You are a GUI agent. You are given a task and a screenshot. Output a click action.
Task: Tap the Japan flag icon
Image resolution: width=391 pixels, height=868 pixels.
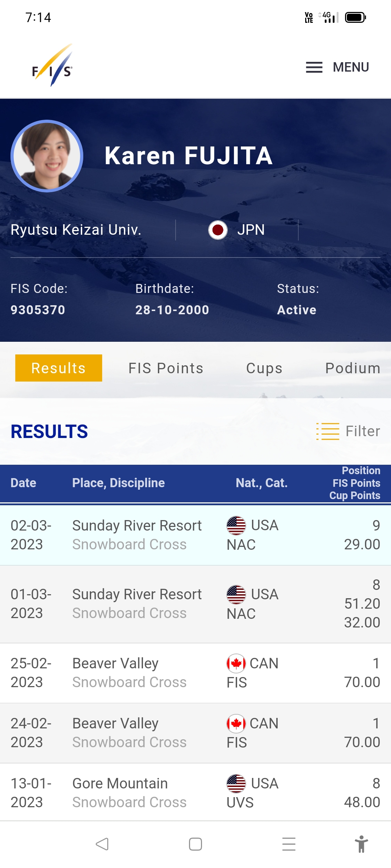218,230
